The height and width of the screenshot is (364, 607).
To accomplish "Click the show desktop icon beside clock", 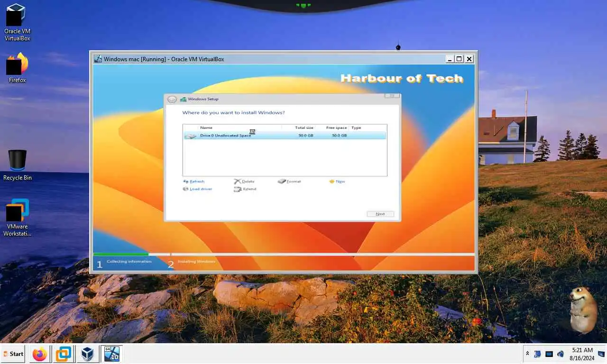I will coord(601,354).
